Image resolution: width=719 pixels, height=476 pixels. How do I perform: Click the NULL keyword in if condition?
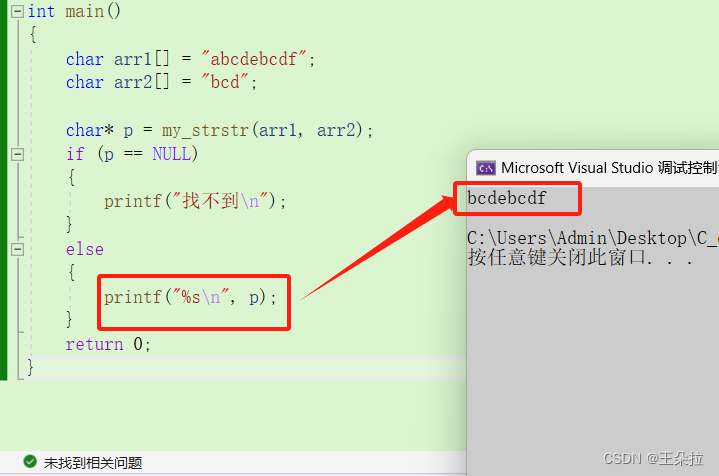pyautogui.click(x=171, y=154)
